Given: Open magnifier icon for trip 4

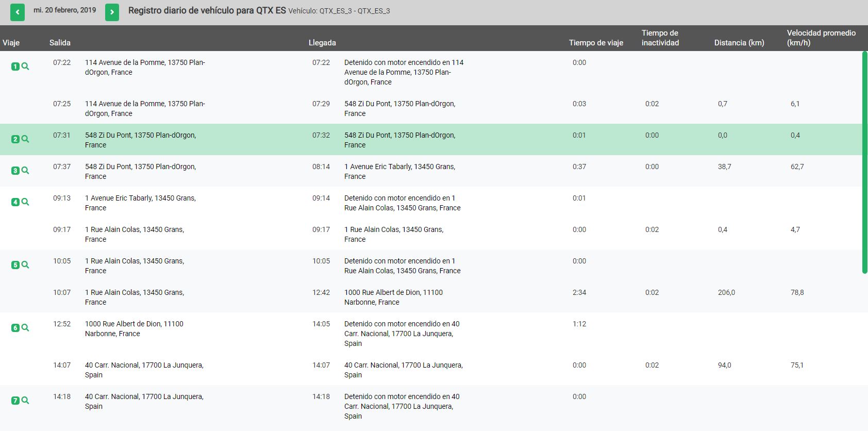Looking at the screenshot, I should pos(25,202).
